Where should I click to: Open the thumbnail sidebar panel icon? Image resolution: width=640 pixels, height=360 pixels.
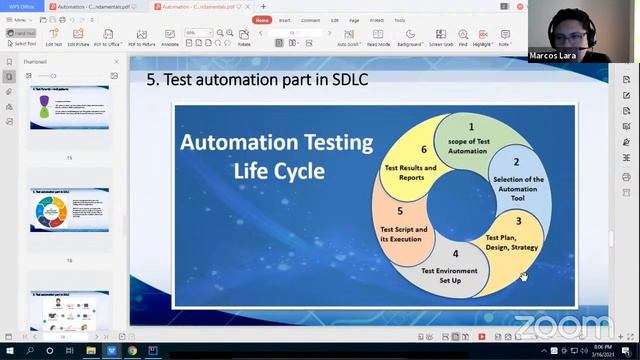pos(9,77)
